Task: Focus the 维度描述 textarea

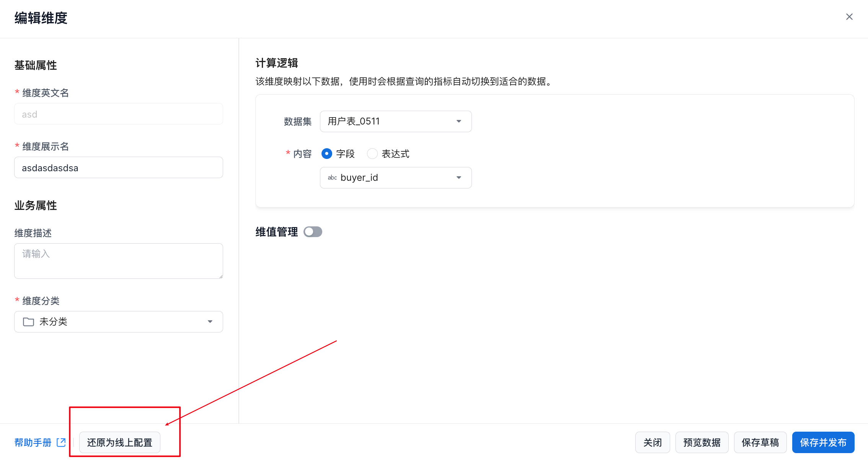Action: (x=119, y=260)
